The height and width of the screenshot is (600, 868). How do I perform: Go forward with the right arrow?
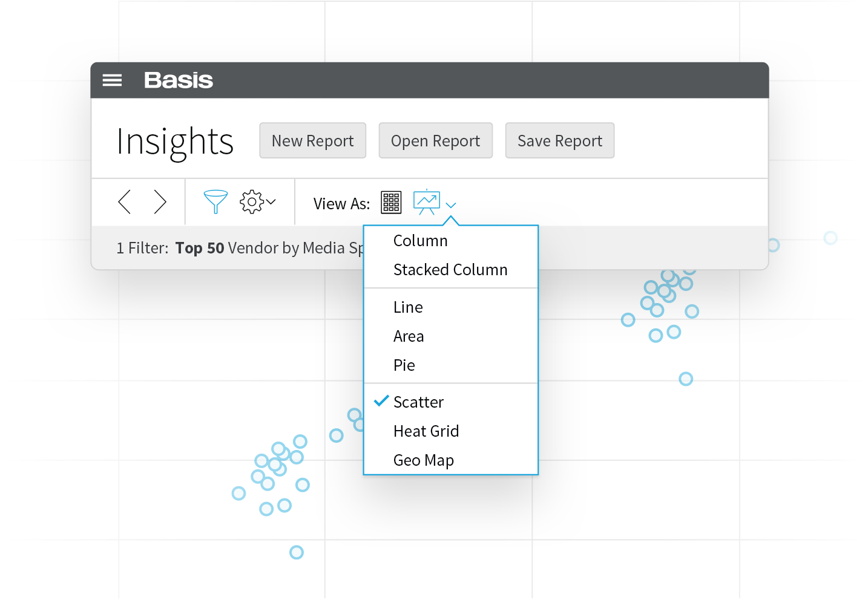pyautogui.click(x=160, y=201)
